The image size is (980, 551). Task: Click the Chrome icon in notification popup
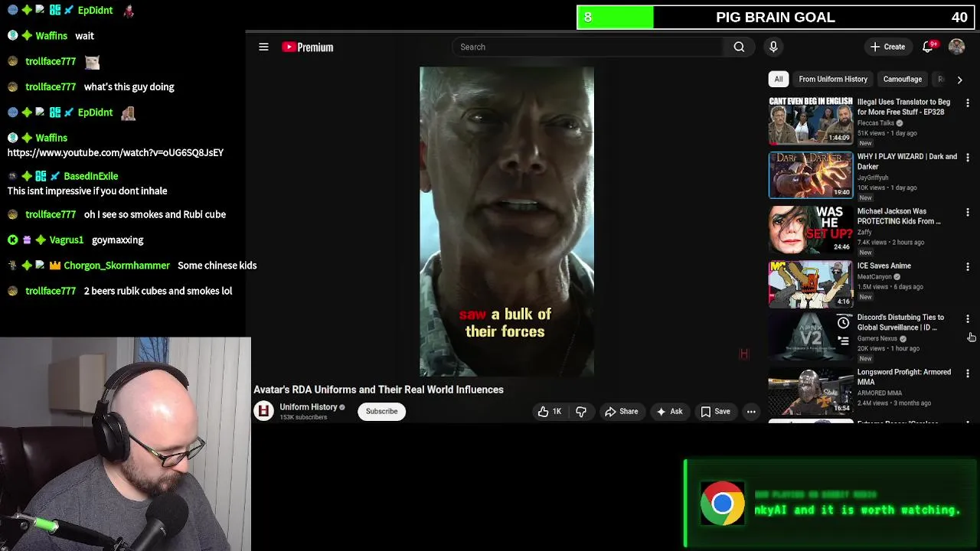(x=722, y=504)
